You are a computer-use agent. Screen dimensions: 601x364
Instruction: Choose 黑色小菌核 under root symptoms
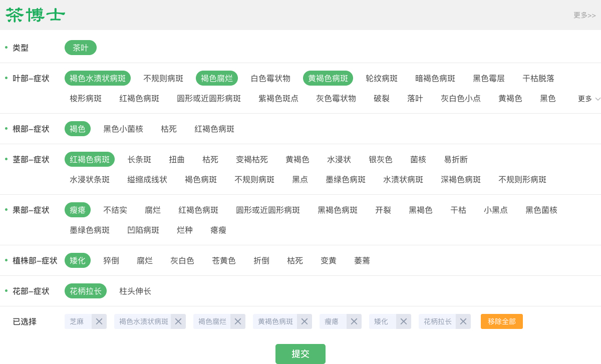(123, 129)
